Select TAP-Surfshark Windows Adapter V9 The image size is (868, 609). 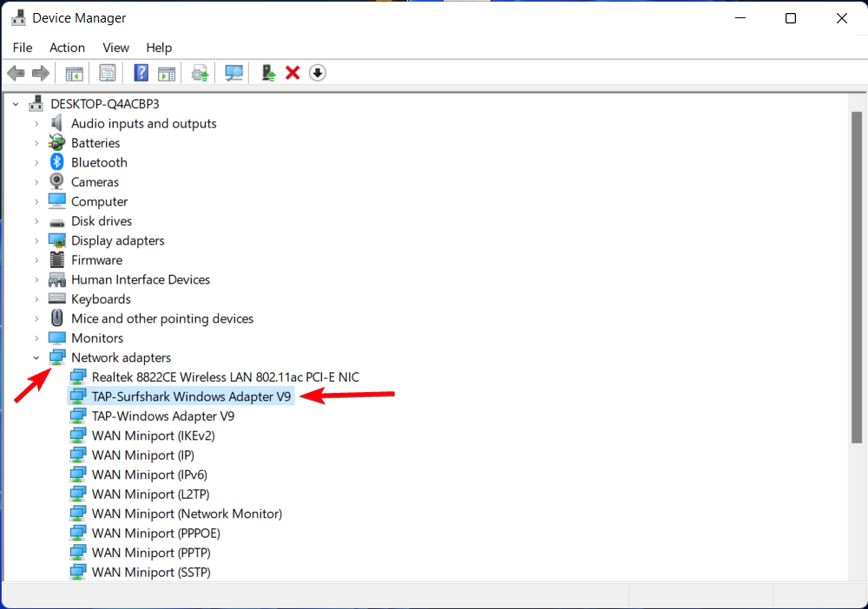click(x=191, y=396)
